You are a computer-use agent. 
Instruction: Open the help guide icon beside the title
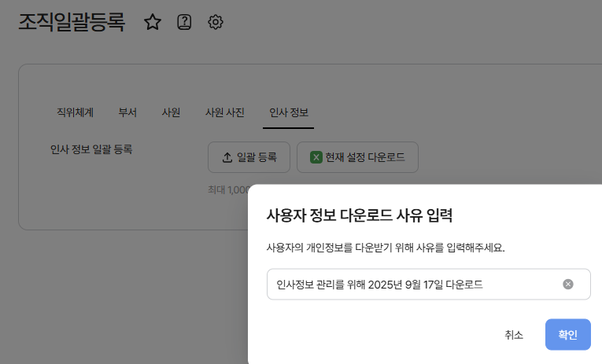click(x=184, y=23)
